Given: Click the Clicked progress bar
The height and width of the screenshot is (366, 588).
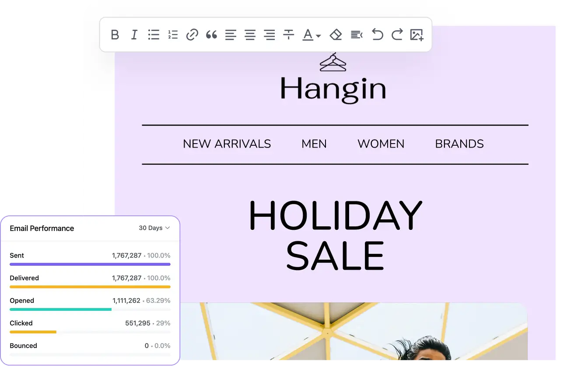Looking at the screenshot, I should pos(90,332).
